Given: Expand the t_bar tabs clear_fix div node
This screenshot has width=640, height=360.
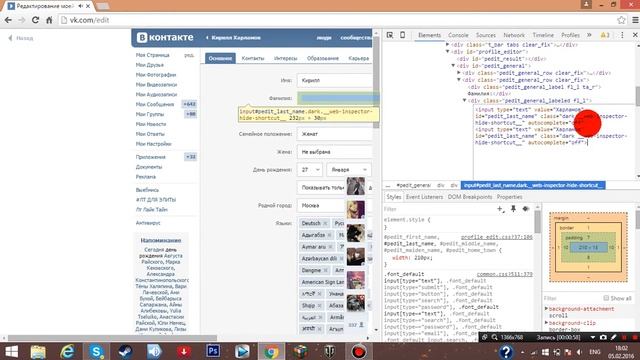Looking at the screenshot, I should coord(448,45).
